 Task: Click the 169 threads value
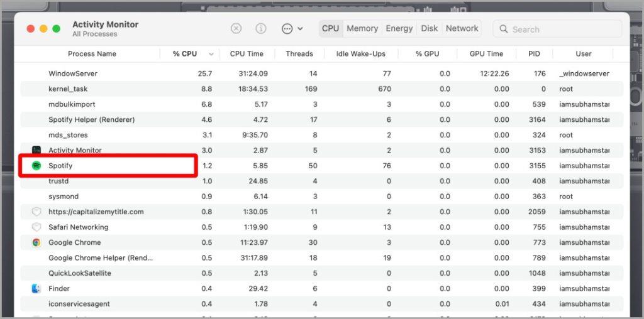pyautogui.click(x=311, y=89)
